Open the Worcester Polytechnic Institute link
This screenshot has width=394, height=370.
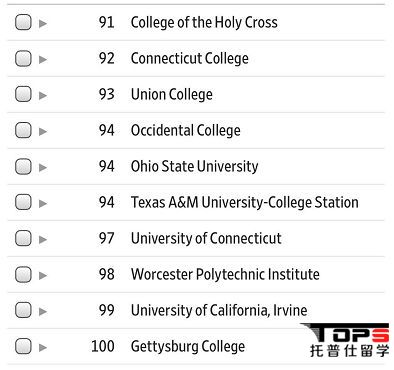(x=225, y=275)
